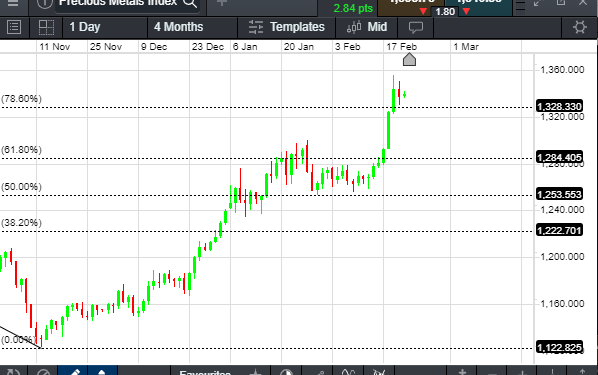Click the 6 Jan date label
Viewport: 598px width, 375px height.
click(245, 47)
